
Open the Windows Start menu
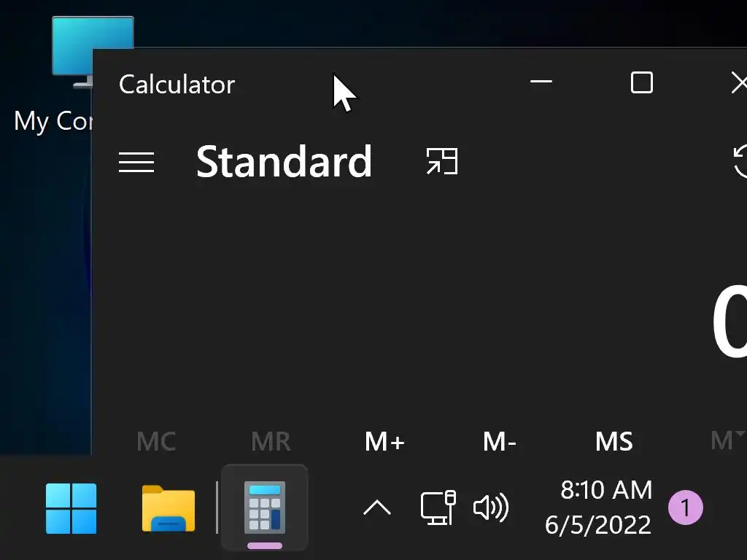71,508
